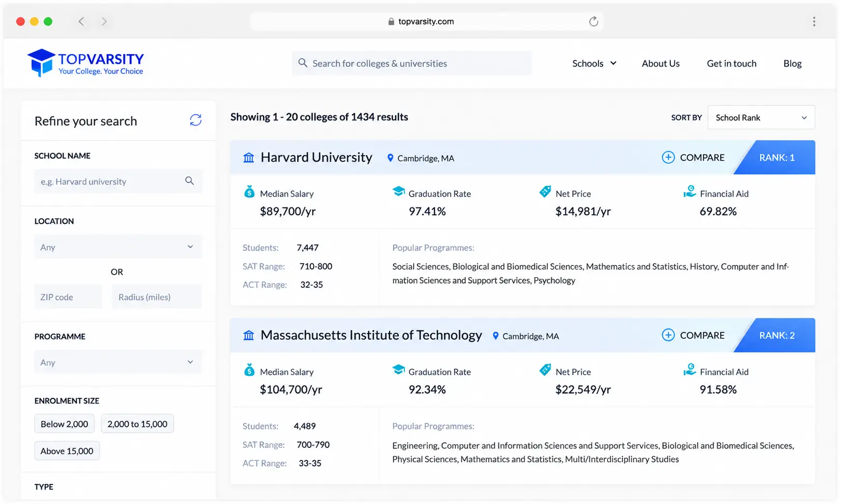Image resolution: width=841 pixels, height=504 pixels.
Task: Click MIT's financial aid value 91.58%
Action: pos(718,389)
